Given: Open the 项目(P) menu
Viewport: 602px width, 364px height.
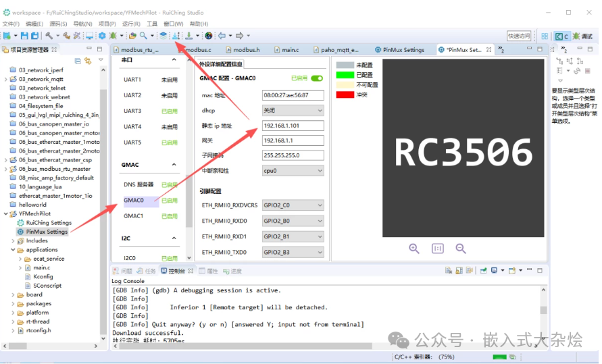Looking at the screenshot, I should pyautogui.click(x=107, y=24).
